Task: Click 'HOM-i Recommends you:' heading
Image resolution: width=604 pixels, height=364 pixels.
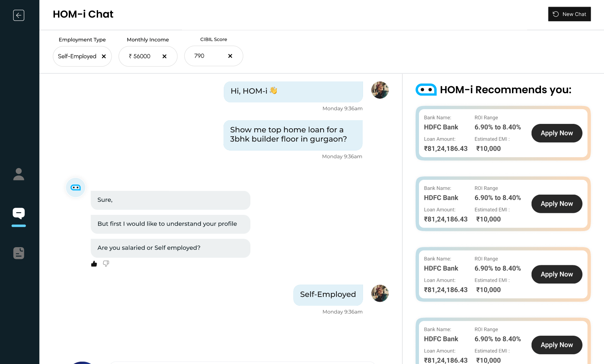Action: (x=506, y=90)
